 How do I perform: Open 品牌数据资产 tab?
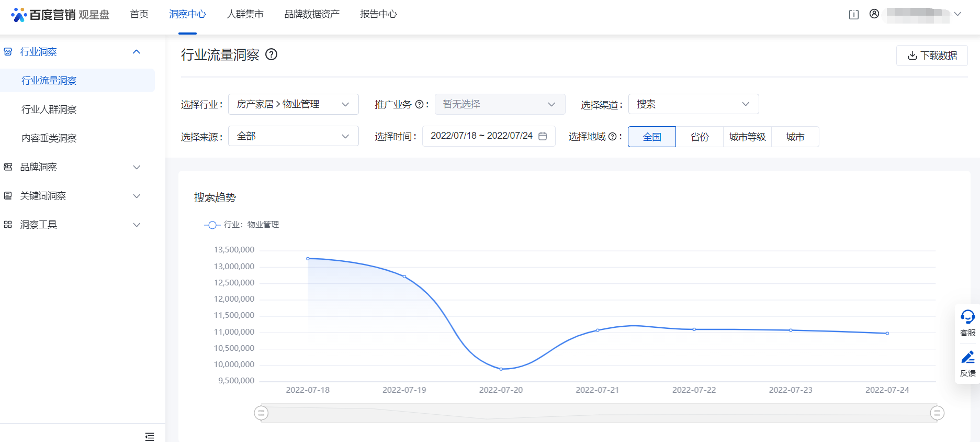(x=312, y=14)
